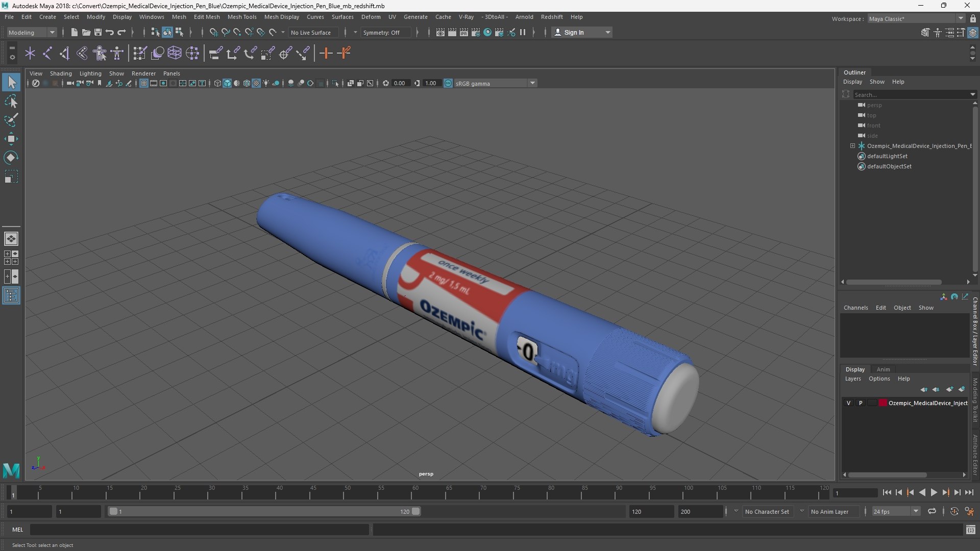Image resolution: width=980 pixels, height=551 pixels.
Task: Click the Open Scene folder icon
Action: [x=86, y=32]
